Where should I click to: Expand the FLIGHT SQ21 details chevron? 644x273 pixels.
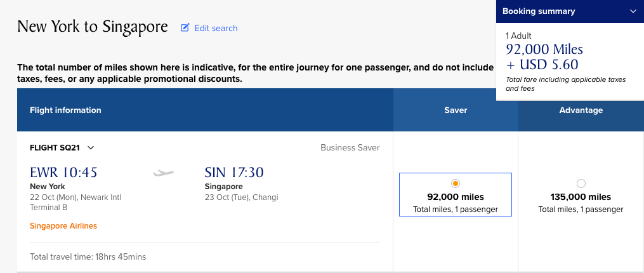pos(91,148)
